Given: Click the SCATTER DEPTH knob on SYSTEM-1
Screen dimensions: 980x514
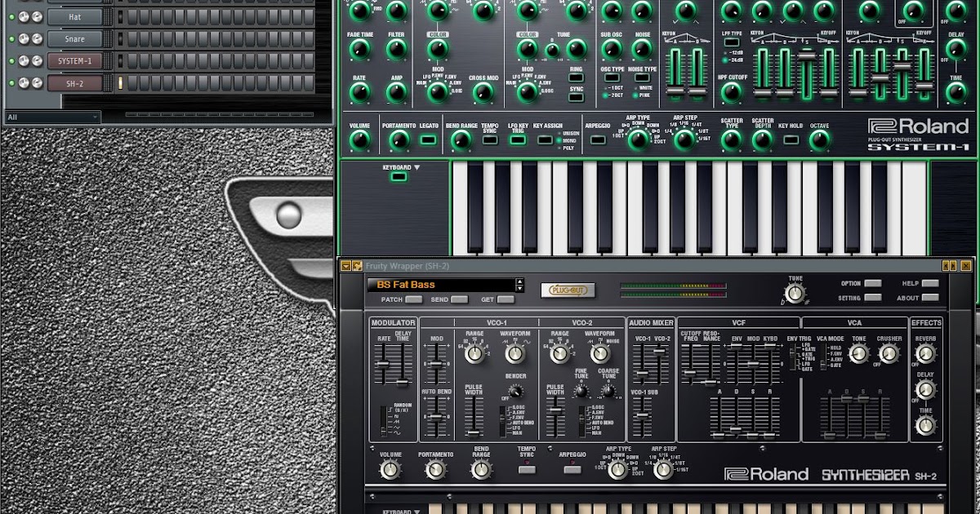Looking at the screenshot, I should point(761,138).
